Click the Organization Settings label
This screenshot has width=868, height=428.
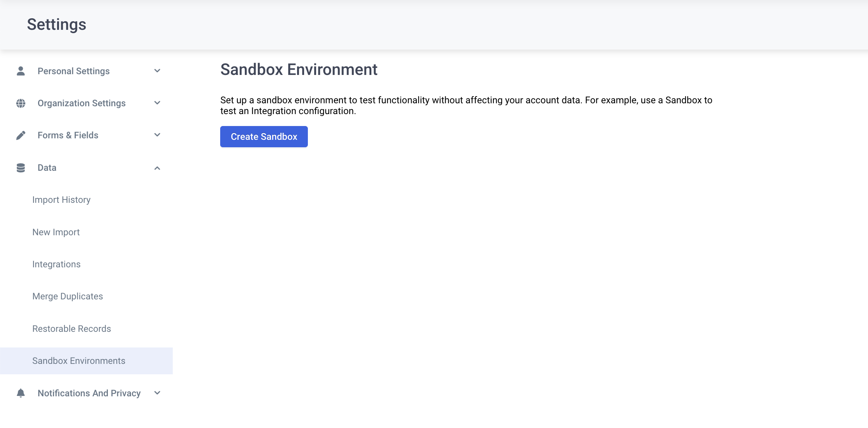click(81, 103)
